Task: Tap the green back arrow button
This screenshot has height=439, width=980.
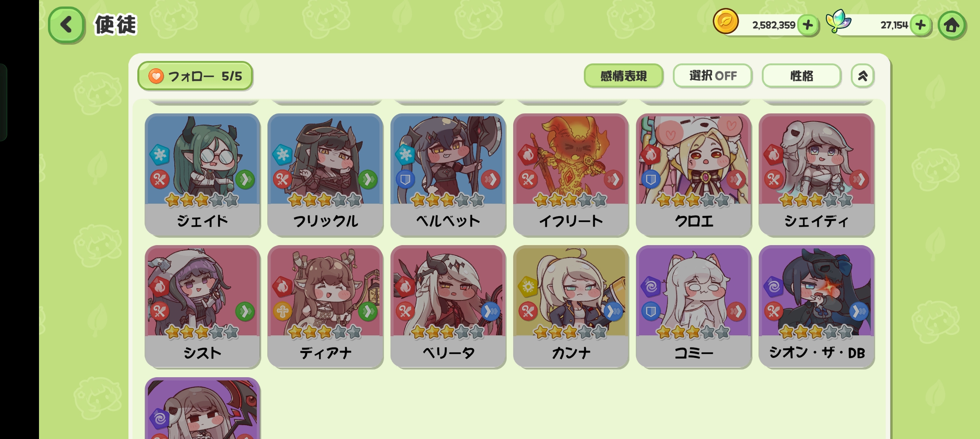Action: (x=67, y=25)
